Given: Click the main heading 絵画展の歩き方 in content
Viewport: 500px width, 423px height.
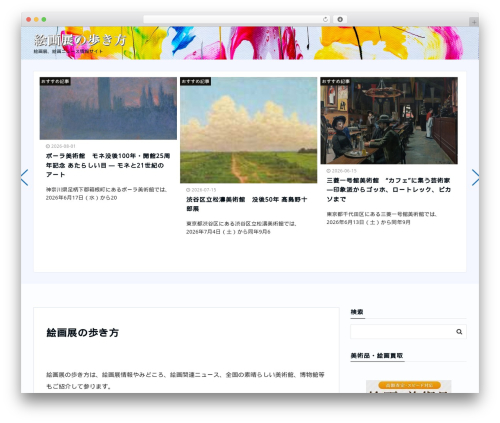Looking at the screenshot, I should coord(83,333).
